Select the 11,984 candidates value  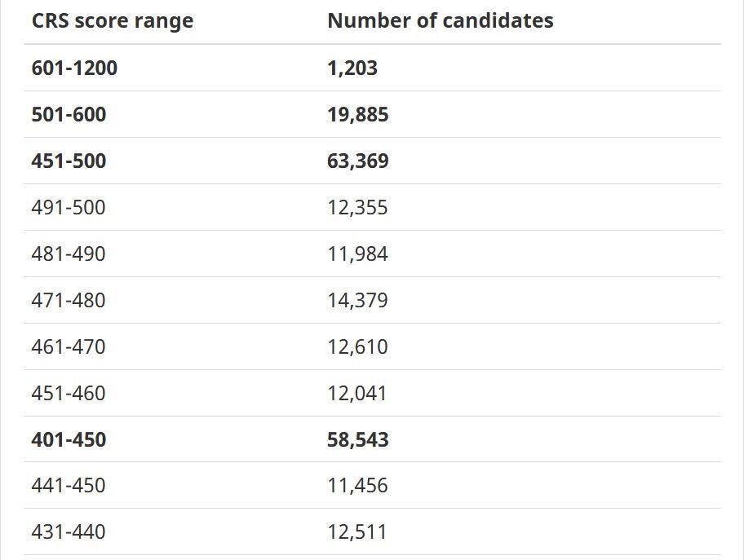coord(357,254)
